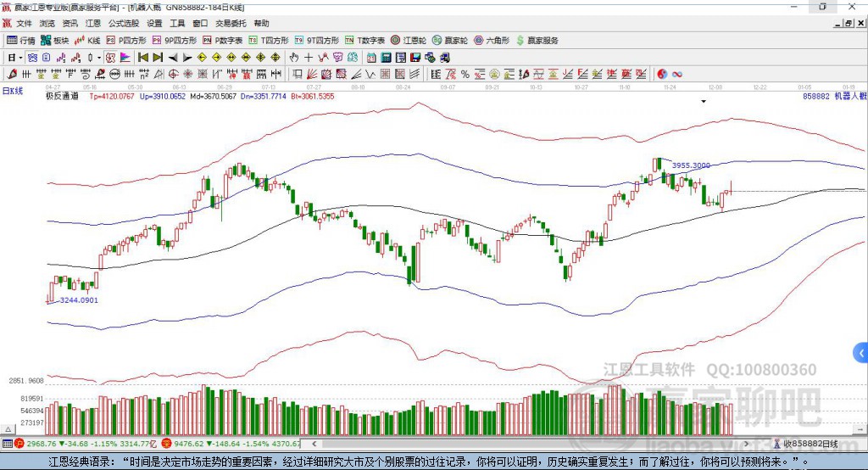
Task: Click the last yellow diamond navigation icon
Action: [275, 58]
